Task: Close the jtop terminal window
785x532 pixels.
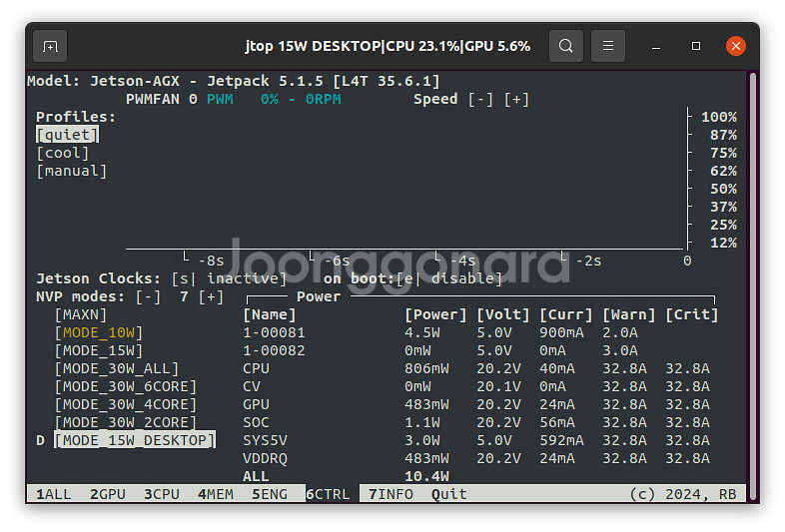Action: (x=735, y=46)
